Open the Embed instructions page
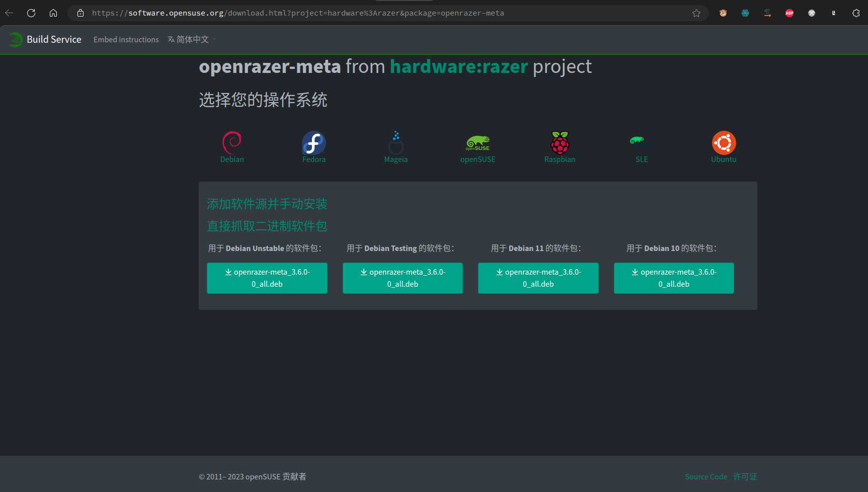868x492 pixels. click(x=126, y=39)
